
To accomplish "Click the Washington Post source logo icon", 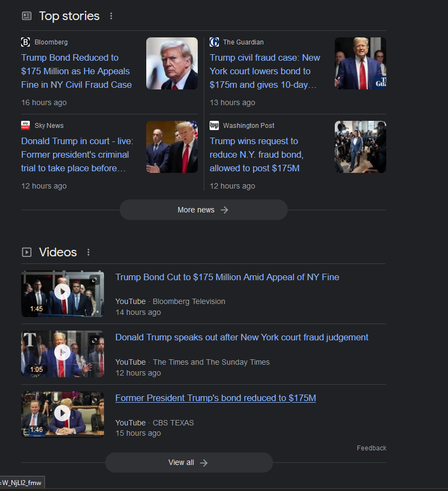I will point(214,126).
